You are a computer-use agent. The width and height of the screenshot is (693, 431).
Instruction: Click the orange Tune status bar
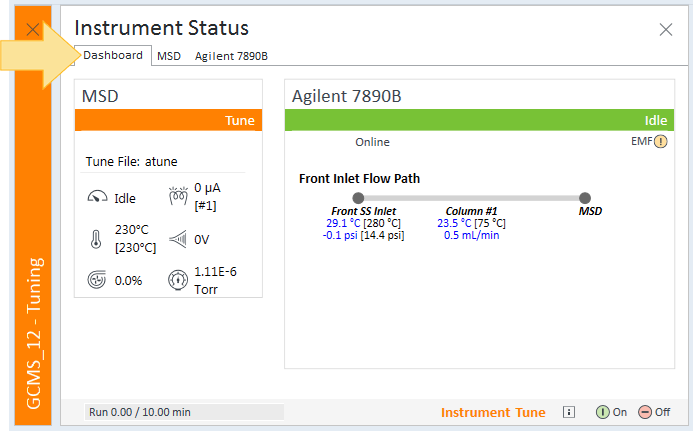168,120
